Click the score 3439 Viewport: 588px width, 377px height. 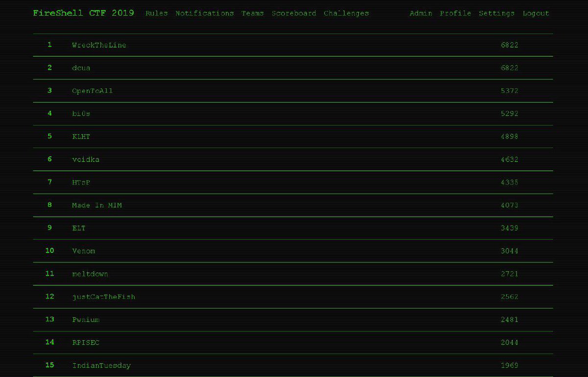510,228
